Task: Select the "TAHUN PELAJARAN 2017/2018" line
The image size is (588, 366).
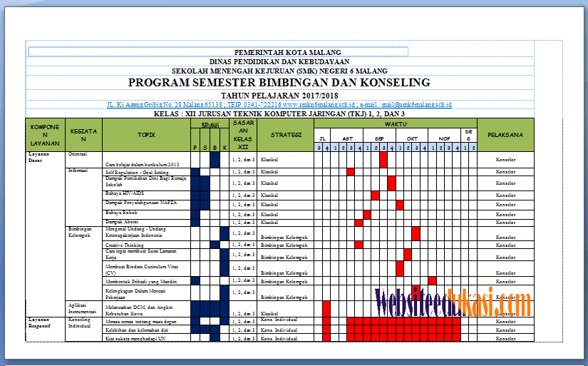Action: coord(279,96)
